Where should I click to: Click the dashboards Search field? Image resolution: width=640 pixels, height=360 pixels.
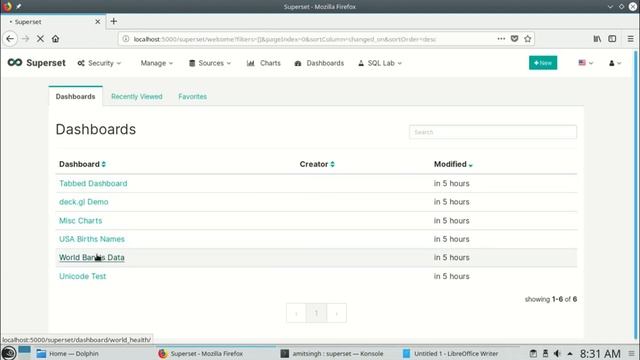(x=493, y=132)
